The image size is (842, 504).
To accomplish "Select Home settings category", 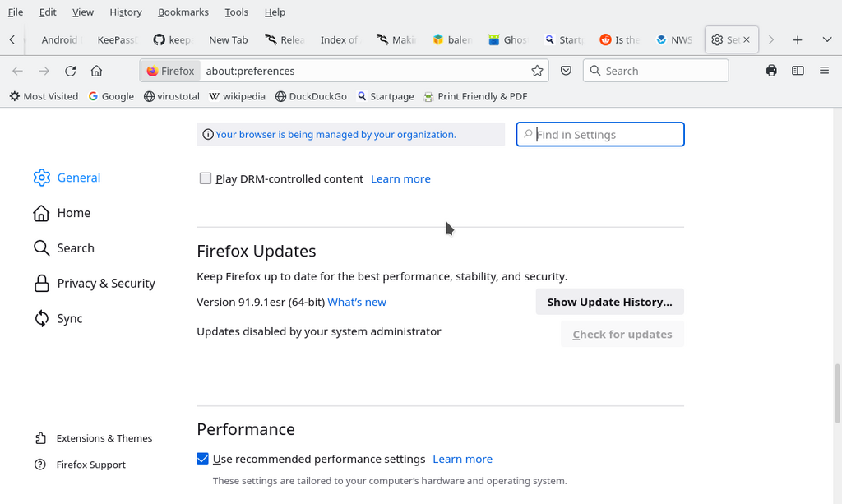I will click(62, 213).
